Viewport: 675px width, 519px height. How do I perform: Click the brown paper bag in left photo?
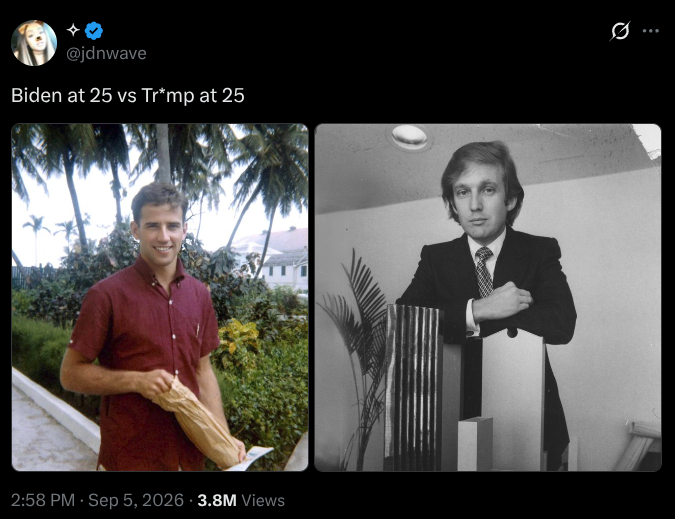tap(199, 423)
